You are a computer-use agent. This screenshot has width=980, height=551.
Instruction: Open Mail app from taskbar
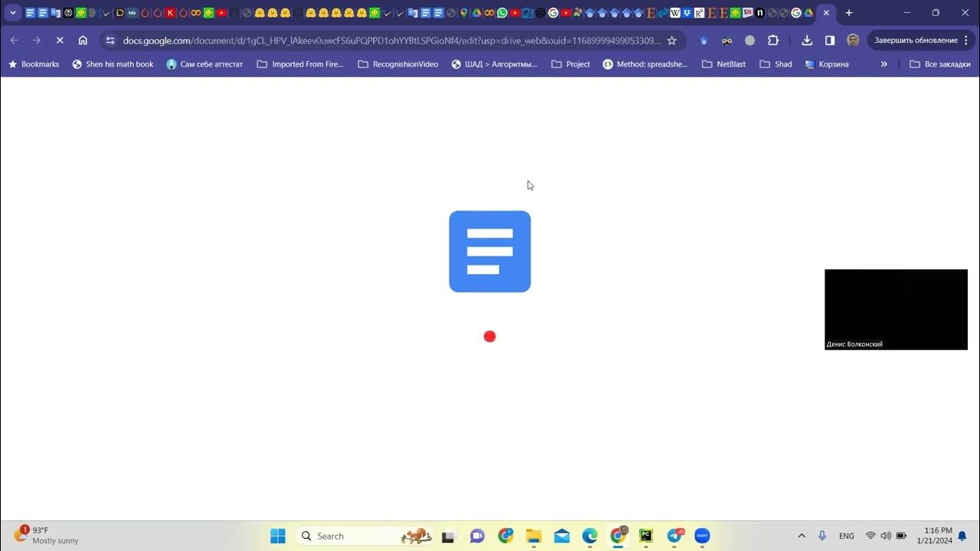tap(562, 536)
